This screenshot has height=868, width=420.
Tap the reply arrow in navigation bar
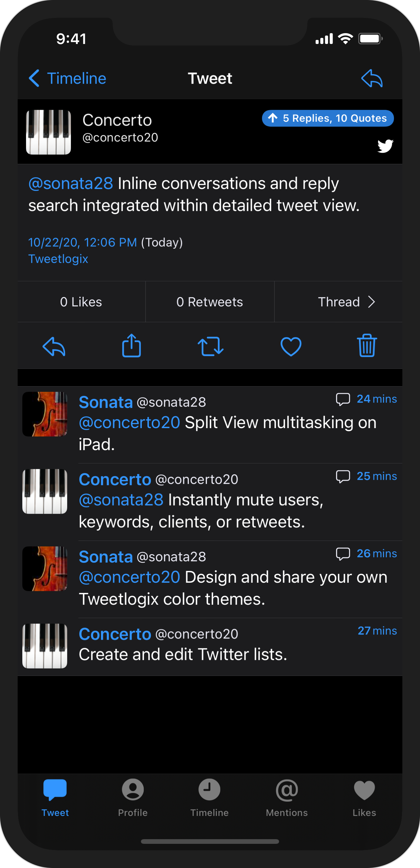[x=372, y=78]
